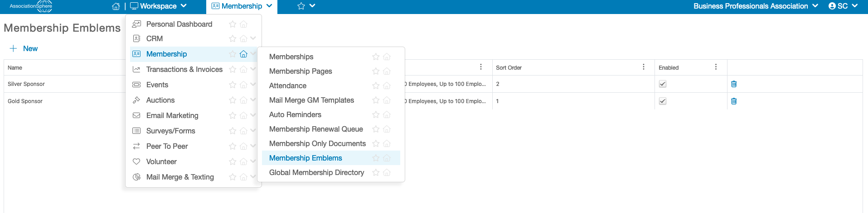
Task: Toggle the Enabled checkbox for Silver Sponsor
Action: pos(663,84)
